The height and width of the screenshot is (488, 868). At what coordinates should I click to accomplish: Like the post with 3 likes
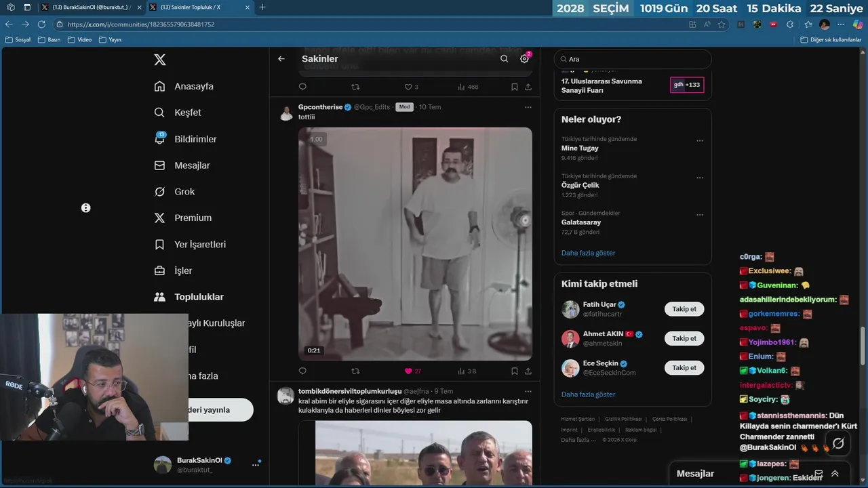(411, 87)
